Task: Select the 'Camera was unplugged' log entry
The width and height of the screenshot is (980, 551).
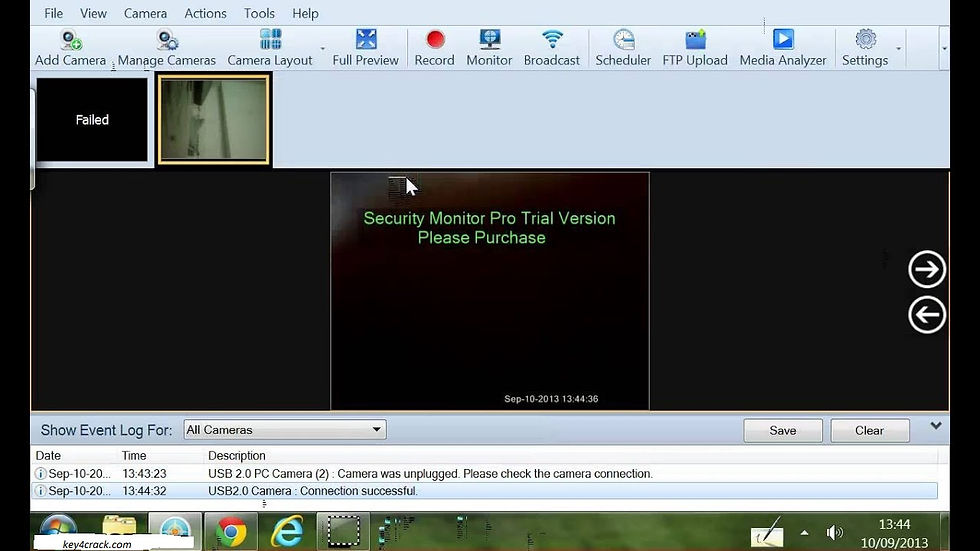Action: tap(485, 474)
